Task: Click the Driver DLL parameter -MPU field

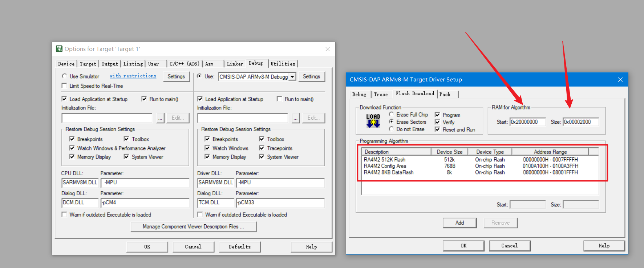Action: click(x=280, y=183)
